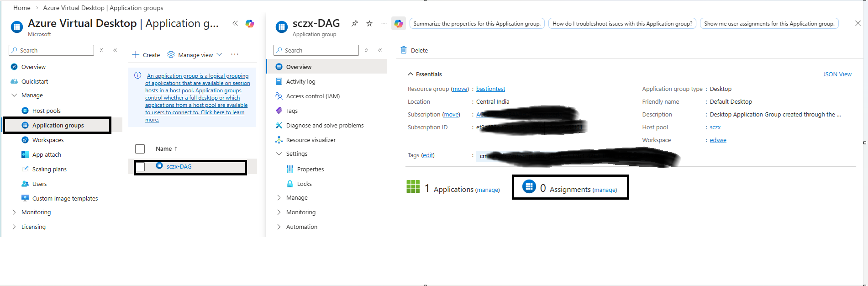Click Summarize the properties suggestion
This screenshot has width=868, height=286.
point(477,23)
